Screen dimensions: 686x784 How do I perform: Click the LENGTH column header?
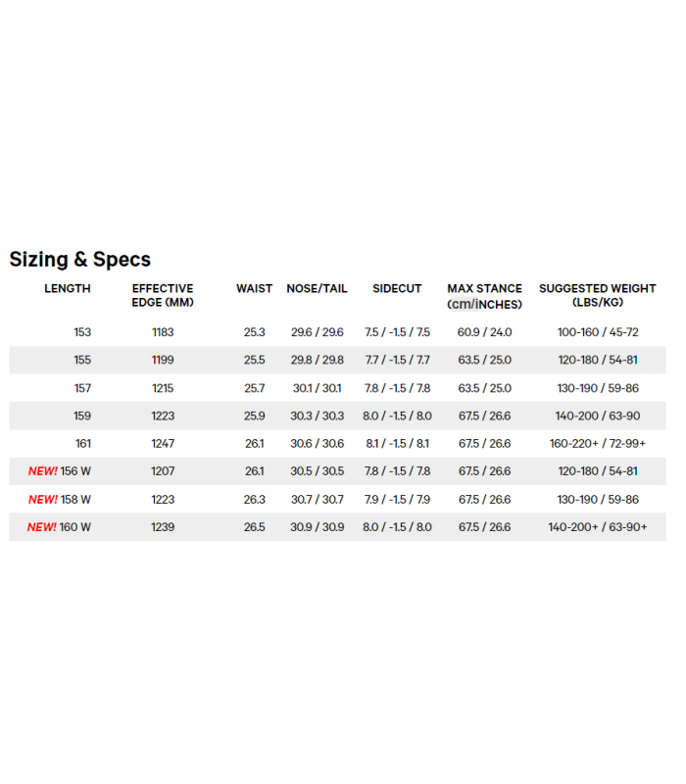click(68, 289)
